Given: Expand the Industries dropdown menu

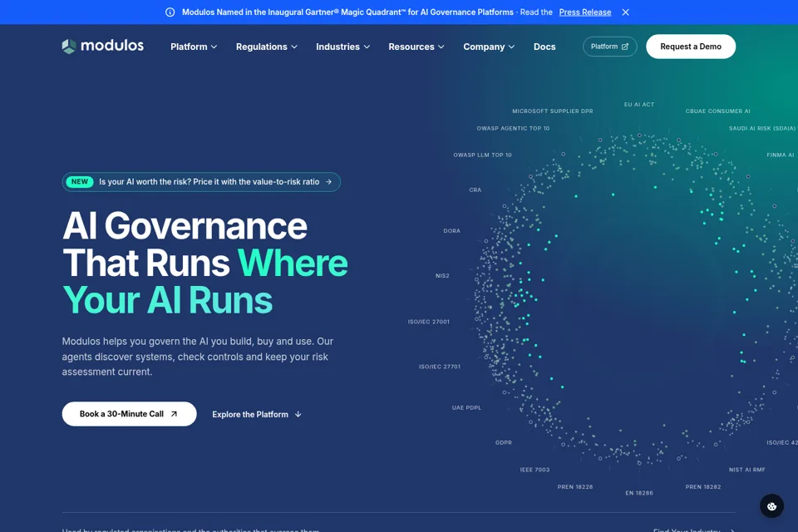Looking at the screenshot, I should tap(343, 47).
